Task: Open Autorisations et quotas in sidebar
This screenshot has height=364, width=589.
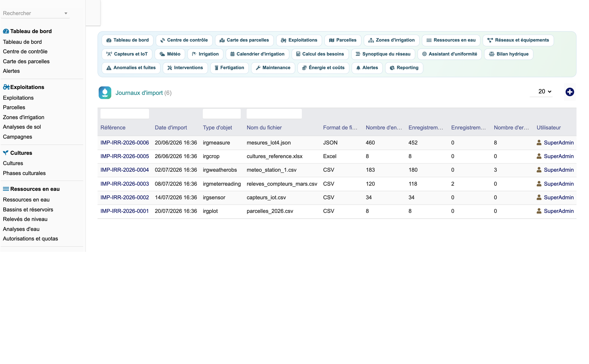Action: 30,239
